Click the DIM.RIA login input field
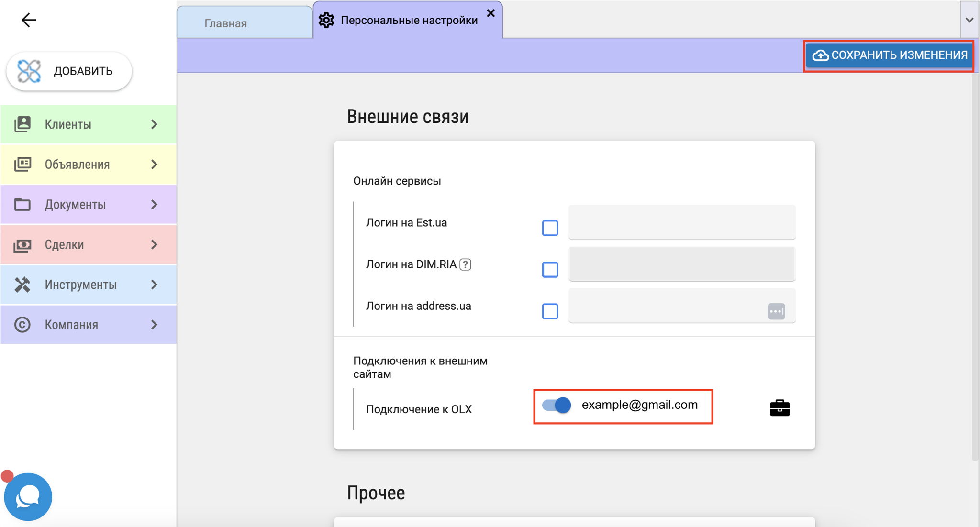980x527 pixels. click(x=682, y=264)
